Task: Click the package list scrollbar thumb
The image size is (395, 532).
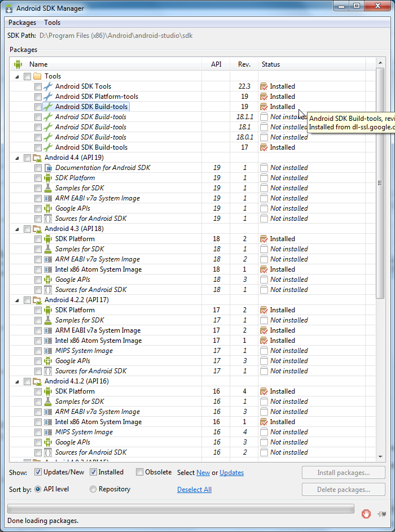Action: 380,183
